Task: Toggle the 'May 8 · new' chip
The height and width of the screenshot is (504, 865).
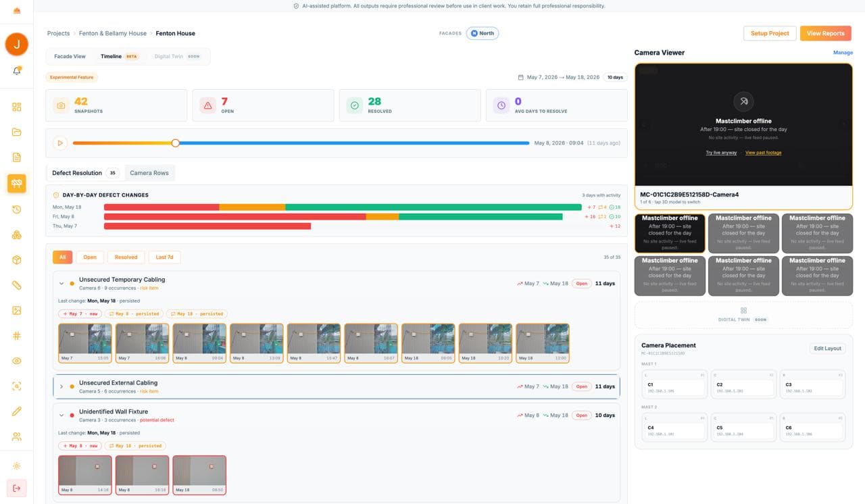Action: 80,446
